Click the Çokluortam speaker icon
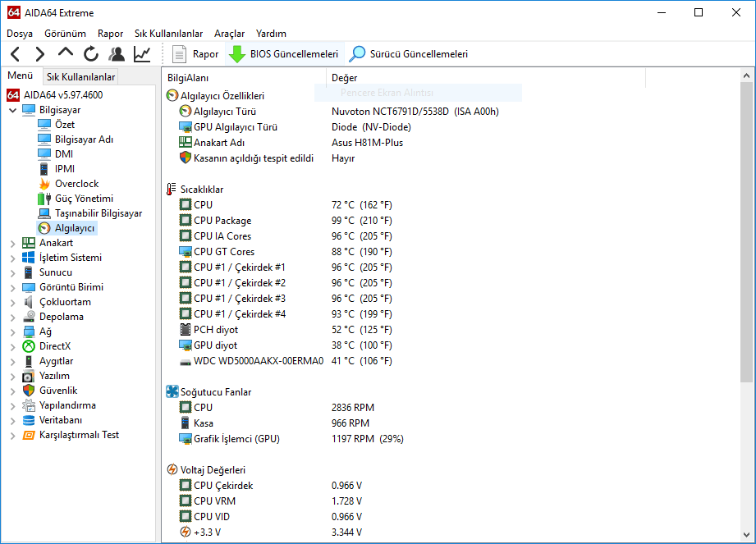756x544 pixels. 29,302
